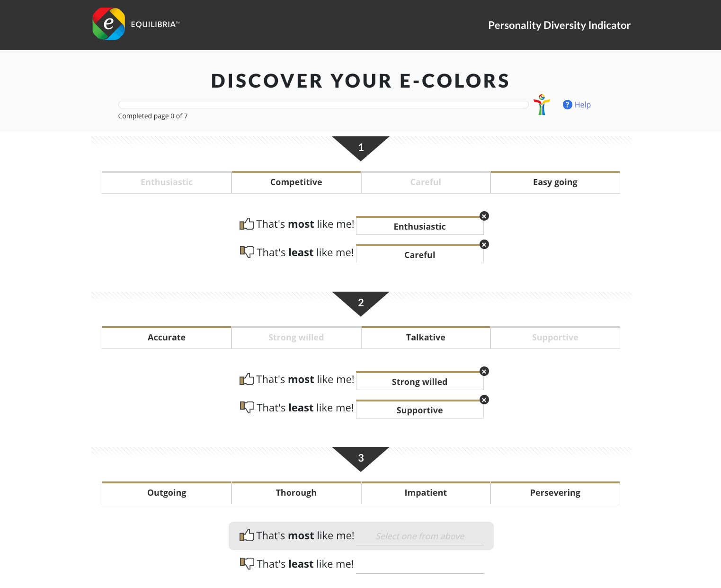
Task: Select Competitive in question 1
Action: (x=296, y=182)
